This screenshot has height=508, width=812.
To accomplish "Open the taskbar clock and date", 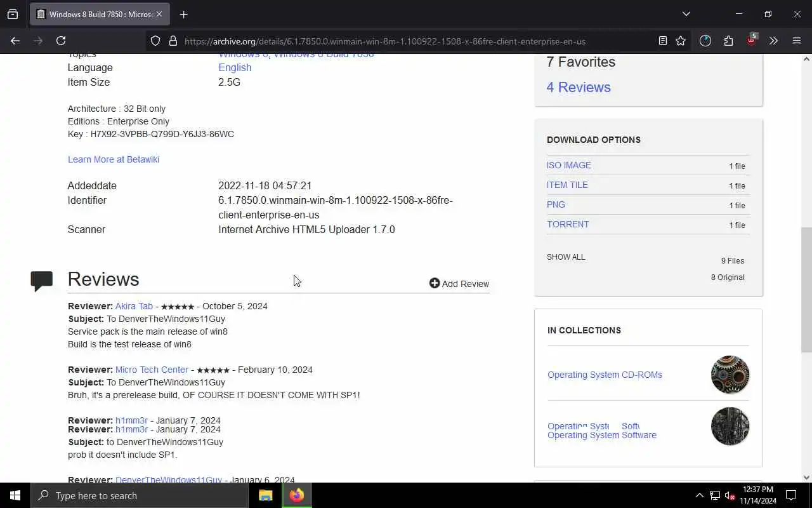I will point(758,495).
